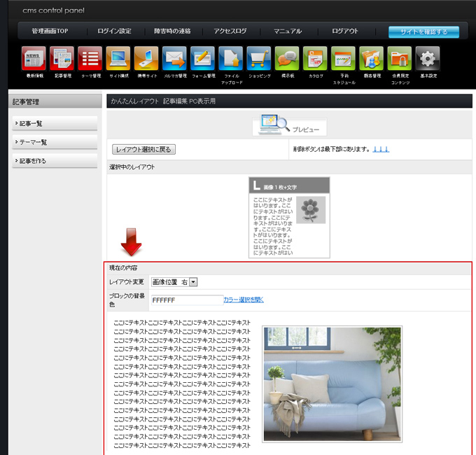476x455 pixels.
Task: Open the 記事管理 article management icon
Action: pyautogui.click(x=62, y=59)
